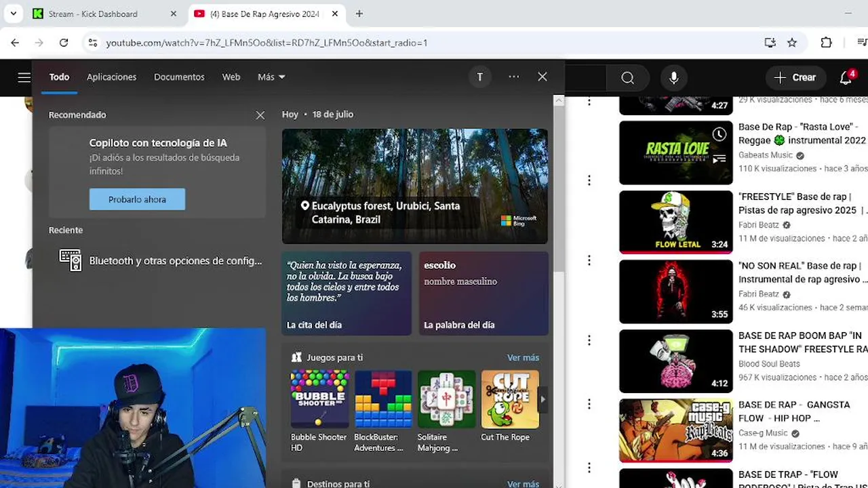Add Rasta Love to queue icon
The image size is (868, 488).
pos(719,159)
